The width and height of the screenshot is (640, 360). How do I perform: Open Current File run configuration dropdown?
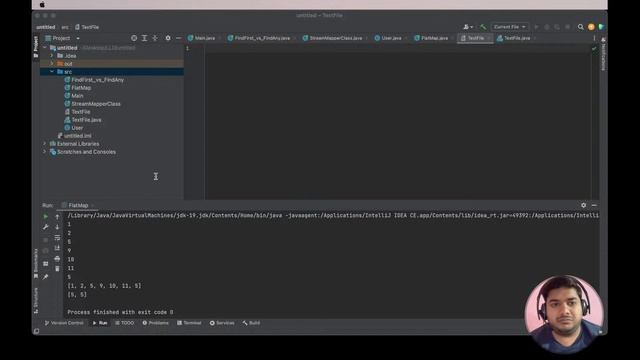pyautogui.click(x=509, y=27)
